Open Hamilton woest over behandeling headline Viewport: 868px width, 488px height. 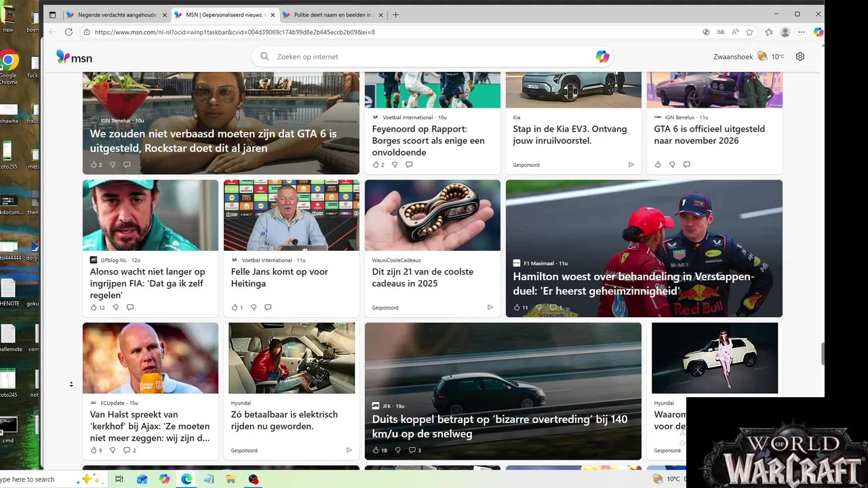633,283
